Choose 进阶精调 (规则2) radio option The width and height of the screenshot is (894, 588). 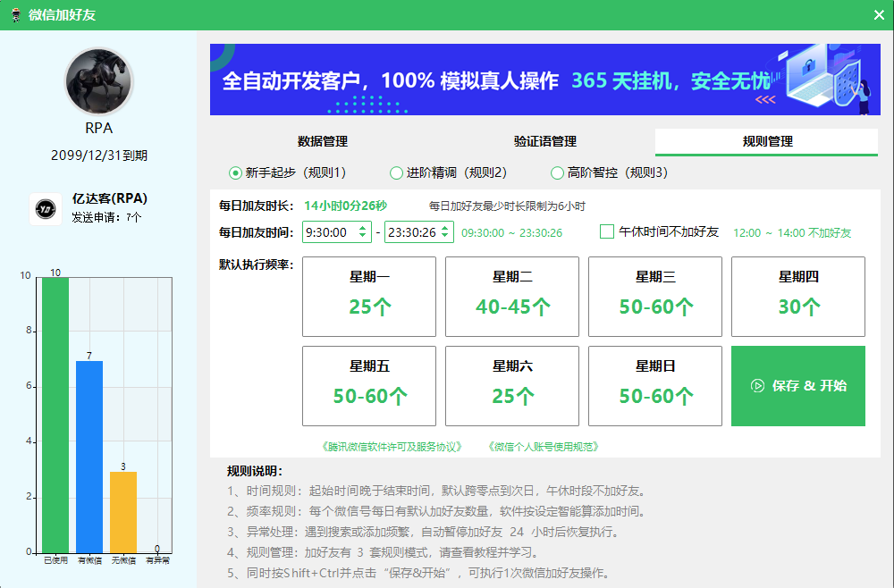(449, 172)
